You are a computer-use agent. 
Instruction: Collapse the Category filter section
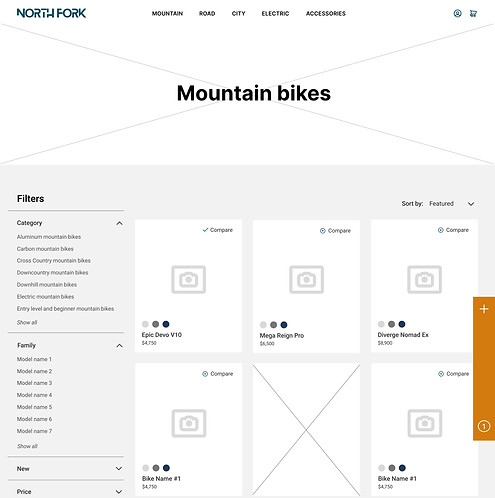(119, 223)
